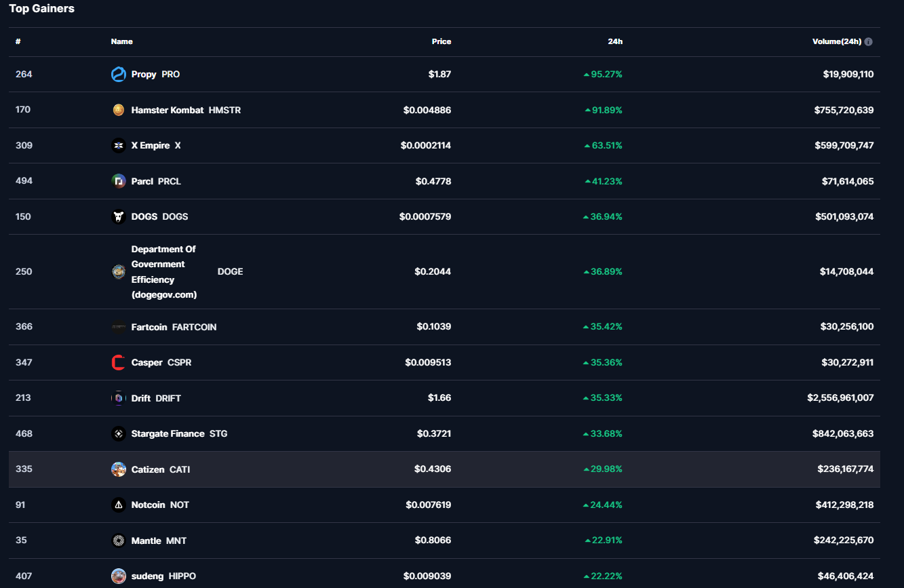Click the sudeng HIPPO coin icon

[119, 576]
